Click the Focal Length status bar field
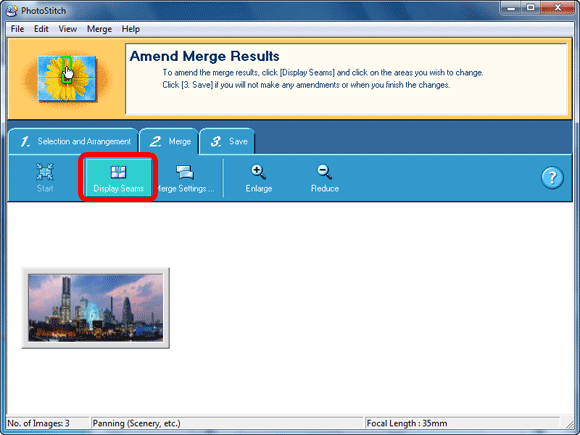This screenshot has width=580, height=435. [462, 423]
